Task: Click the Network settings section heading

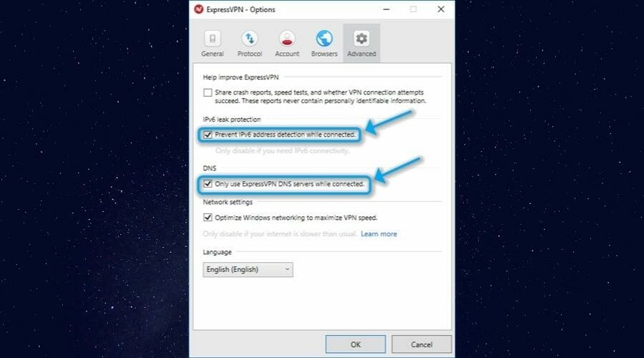Action: [x=228, y=202]
